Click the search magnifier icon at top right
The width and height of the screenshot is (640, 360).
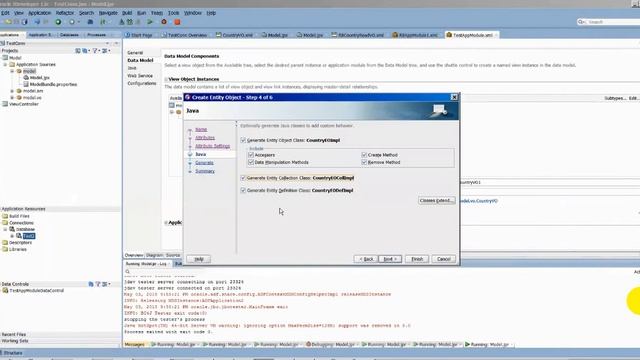pos(581,22)
